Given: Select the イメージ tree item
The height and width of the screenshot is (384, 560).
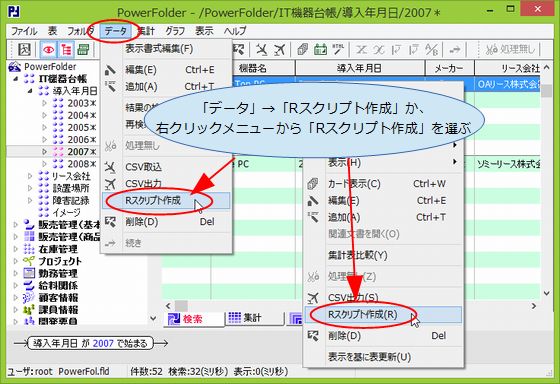Looking at the screenshot, I should 66,213.
